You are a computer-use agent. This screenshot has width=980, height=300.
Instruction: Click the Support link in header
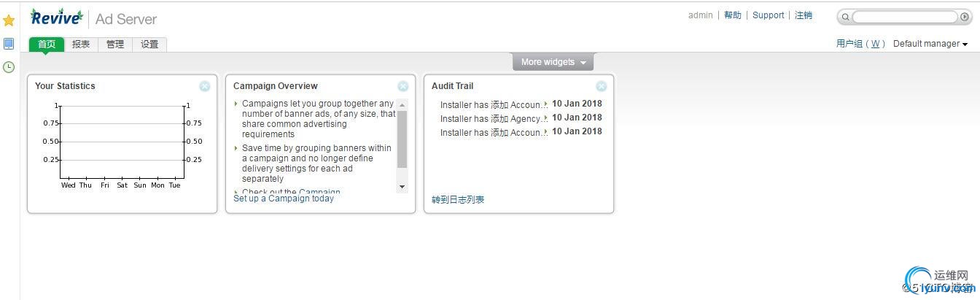click(x=769, y=15)
